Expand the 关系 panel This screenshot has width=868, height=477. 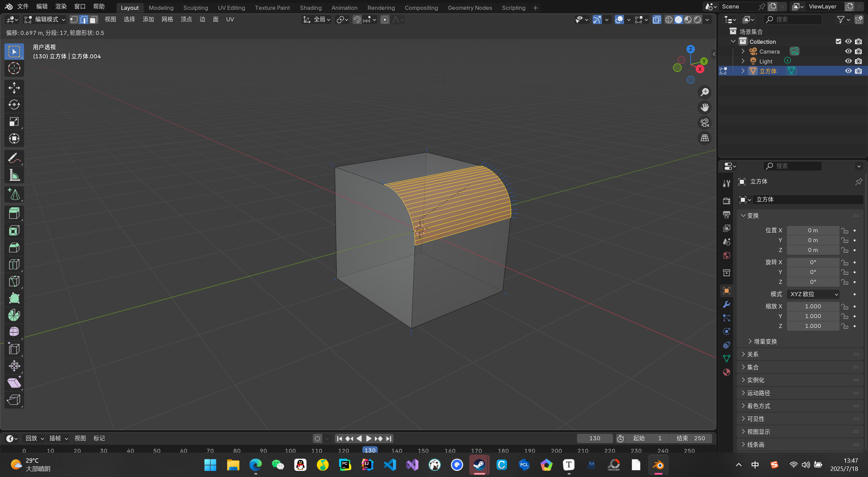click(x=752, y=354)
